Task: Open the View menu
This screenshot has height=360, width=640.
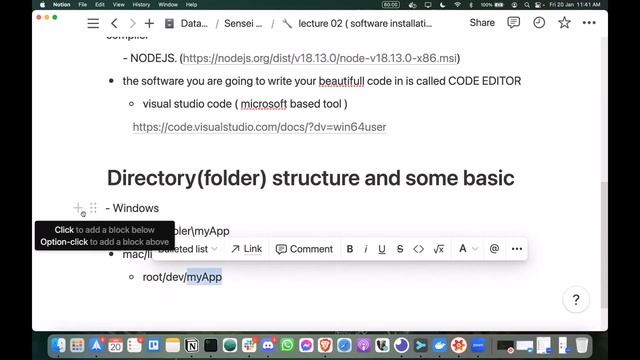Action: 118,4
